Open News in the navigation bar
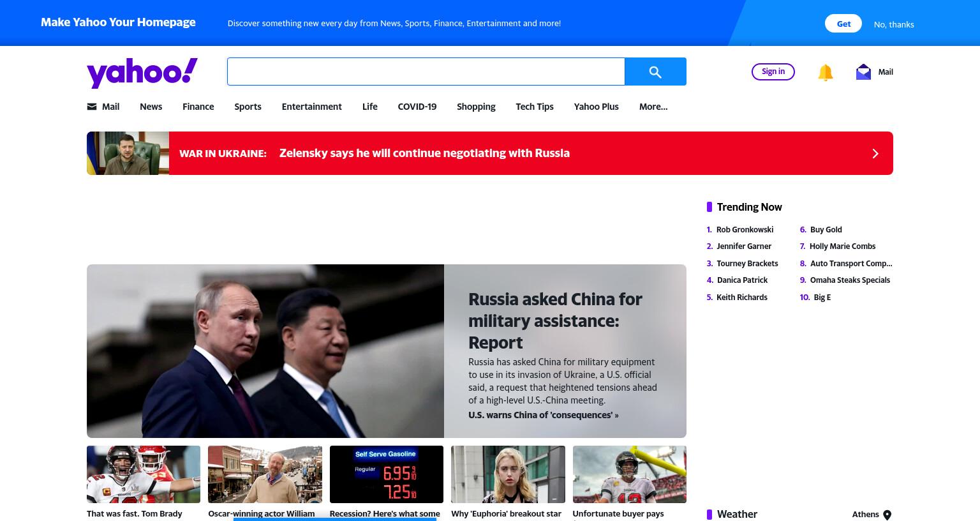980x521 pixels. pos(151,107)
